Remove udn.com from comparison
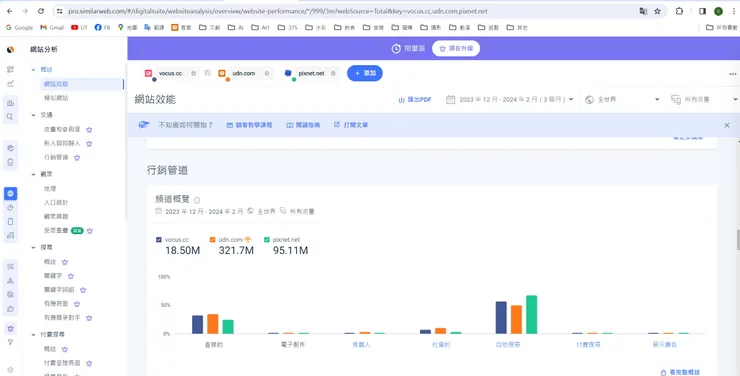Viewport: 740px width, 376px height. [267, 73]
